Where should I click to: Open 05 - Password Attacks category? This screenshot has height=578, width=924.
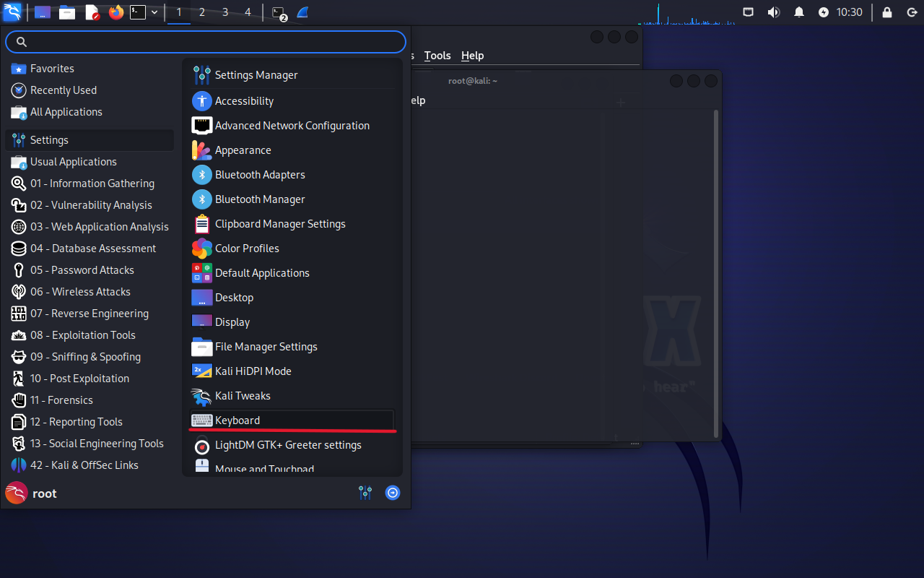point(90,270)
